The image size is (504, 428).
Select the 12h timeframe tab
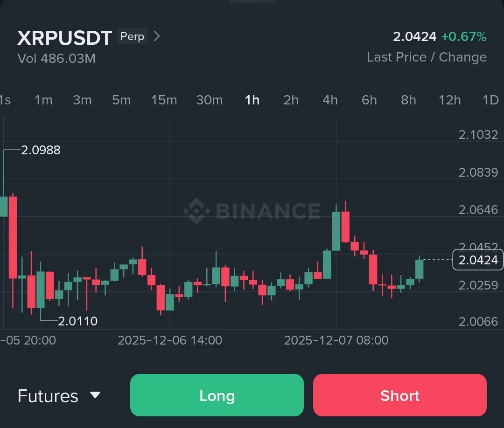pos(449,100)
